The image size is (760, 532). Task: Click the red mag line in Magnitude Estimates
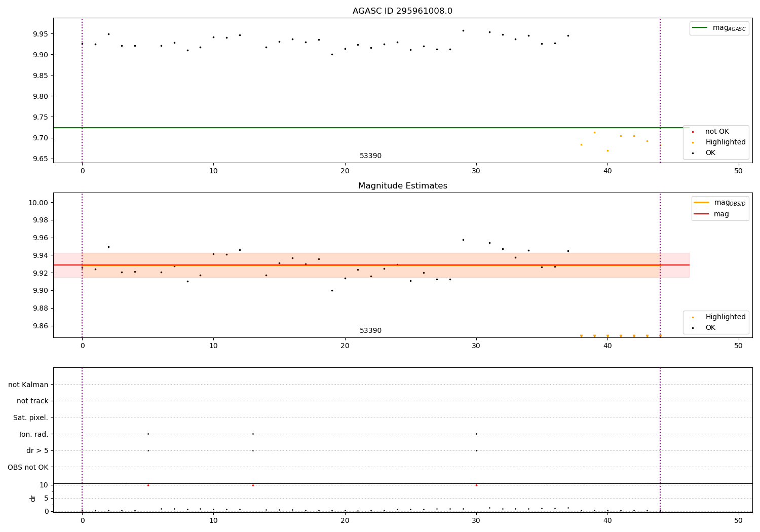click(371, 265)
